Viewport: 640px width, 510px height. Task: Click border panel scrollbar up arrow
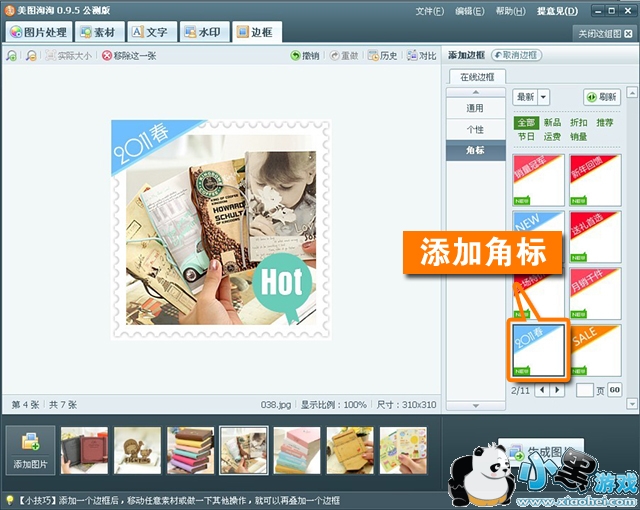632,92
